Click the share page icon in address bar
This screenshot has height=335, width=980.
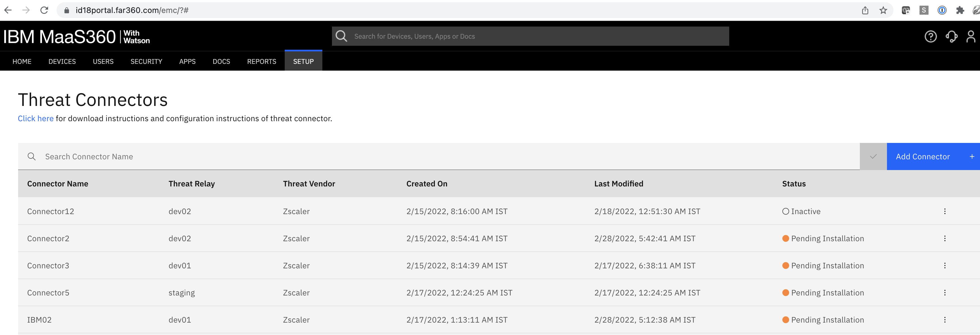click(x=865, y=10)
